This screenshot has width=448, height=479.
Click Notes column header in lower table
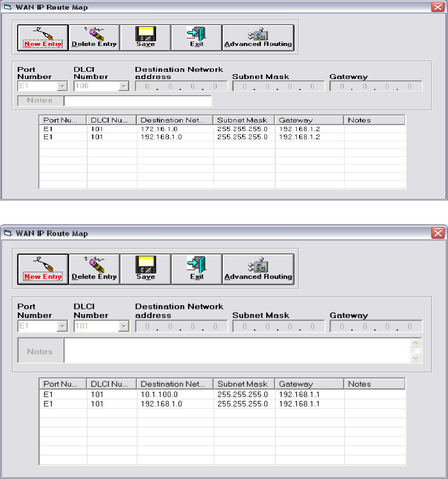pos(375,384)
